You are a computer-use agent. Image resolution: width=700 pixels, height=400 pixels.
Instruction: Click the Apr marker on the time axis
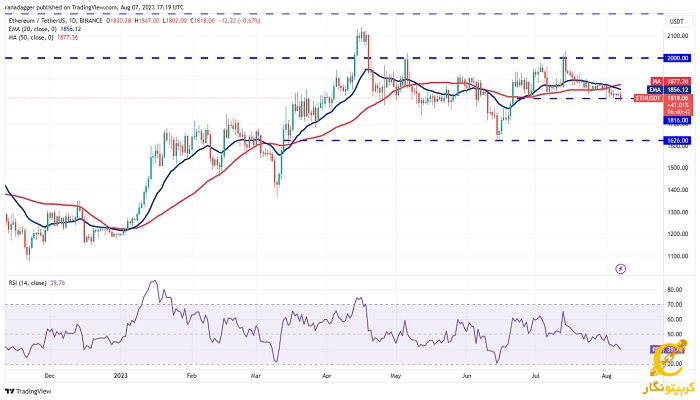point(327,376)
